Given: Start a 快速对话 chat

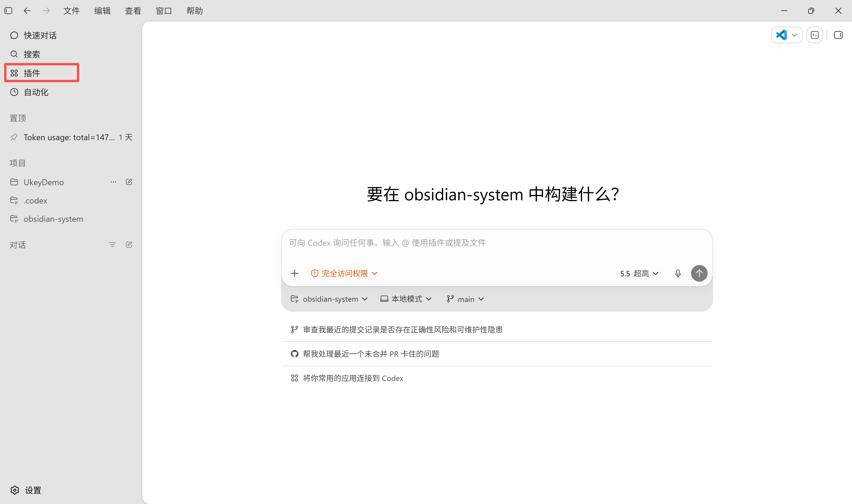Looking at the screenshot, I should coord(71,35).
